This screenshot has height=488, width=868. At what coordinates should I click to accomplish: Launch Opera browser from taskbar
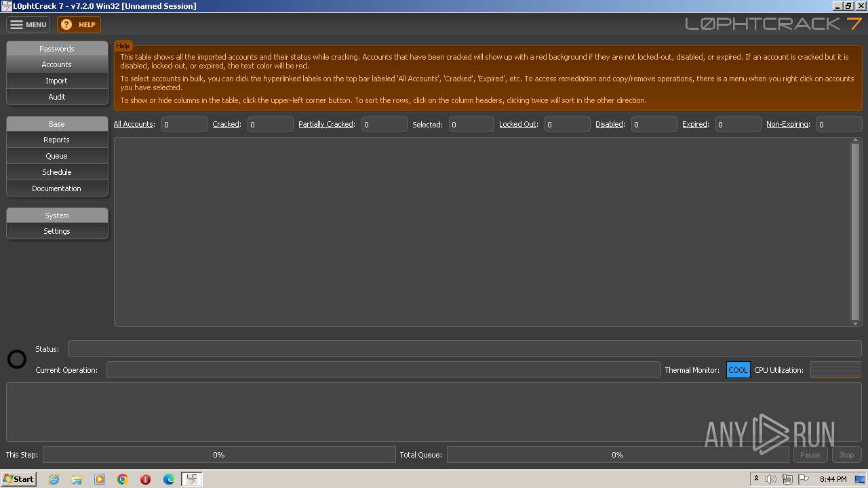coord(146,479)
